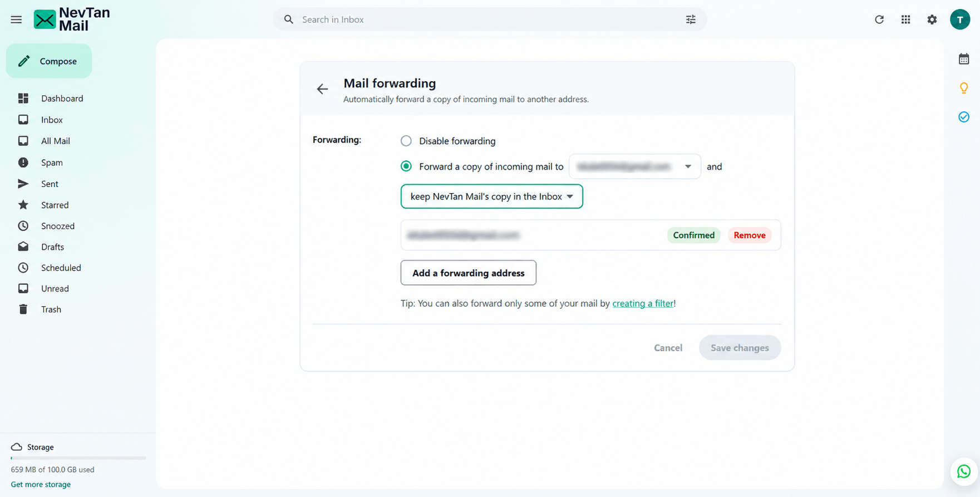Click Get more storage link
This screenshot has width=980, height=497.
pyautogui.click(x=41, y=484)
